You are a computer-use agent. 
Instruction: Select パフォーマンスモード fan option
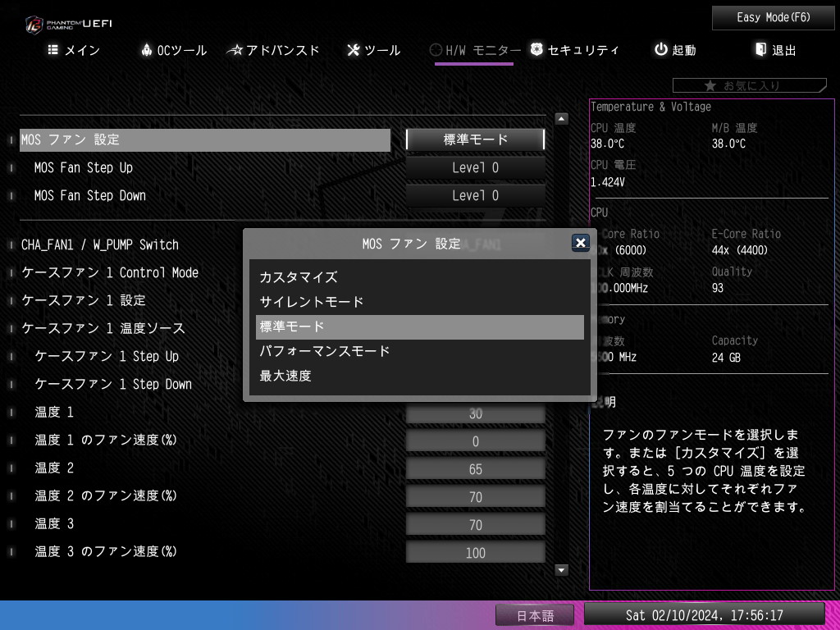(x=325, y=351)
